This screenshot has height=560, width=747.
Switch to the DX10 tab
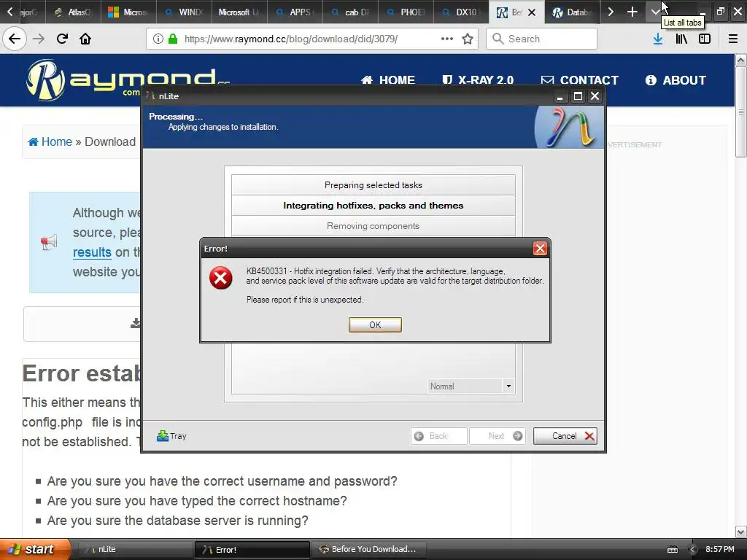[x=461, y=12]
